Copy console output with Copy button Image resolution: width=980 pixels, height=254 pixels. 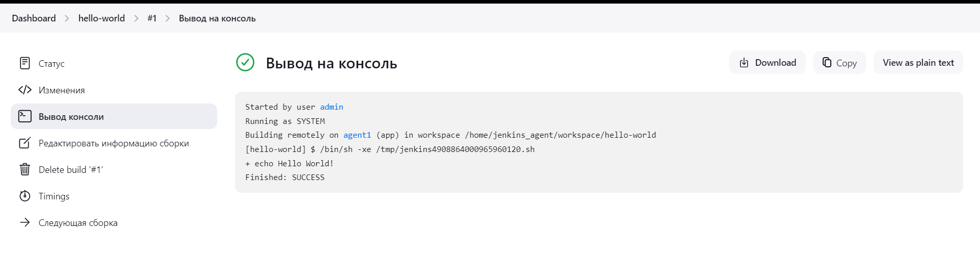pyautogui.click(x=839, y=62)
